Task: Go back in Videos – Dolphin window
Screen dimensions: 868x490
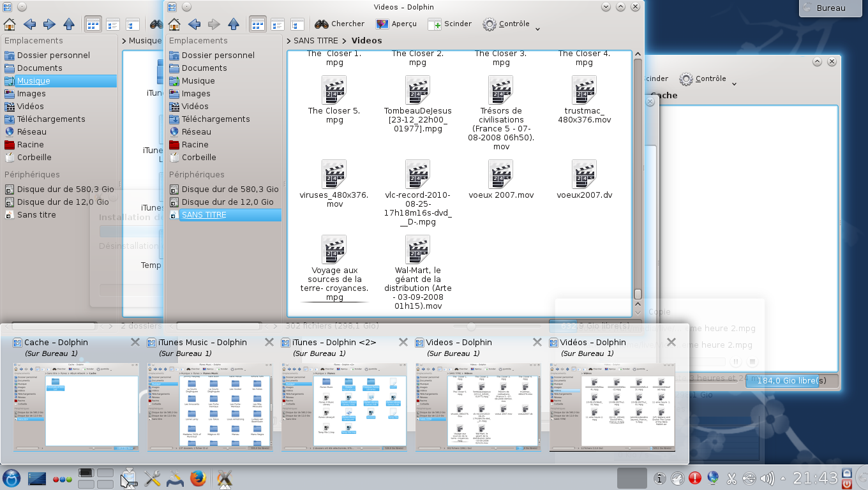Action: click(194, 24)
